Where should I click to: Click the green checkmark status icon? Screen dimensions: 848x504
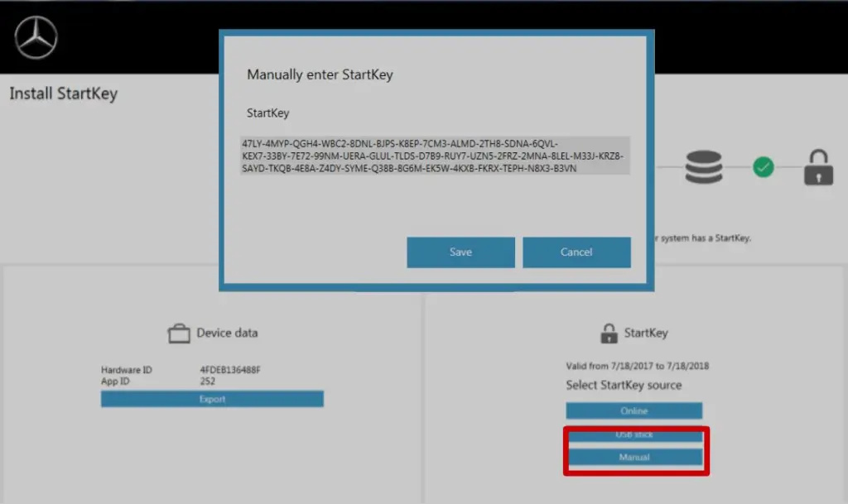click(763, 167)
